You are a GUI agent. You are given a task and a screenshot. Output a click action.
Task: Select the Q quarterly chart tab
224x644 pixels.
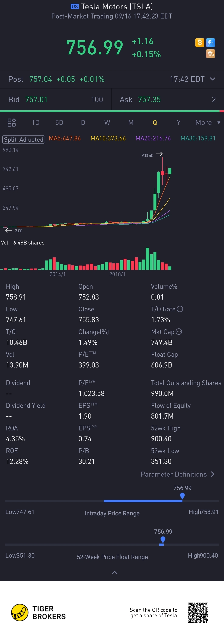[x=155, y=123]
